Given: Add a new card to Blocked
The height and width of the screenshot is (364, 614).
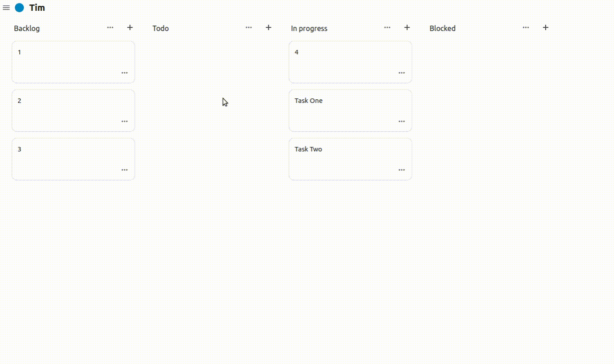Looking at the screenshot, I should point(545,27).
